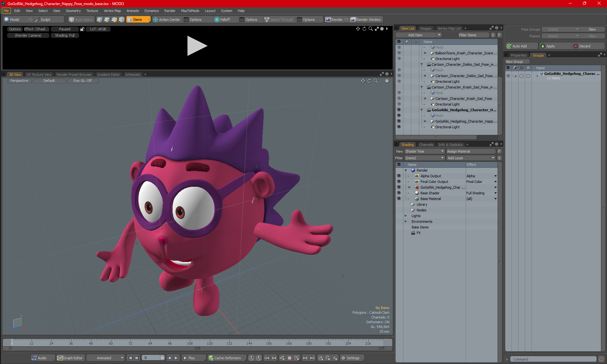Click the record keyframe circle icon
Screen dimensions: 607x364
289,358
